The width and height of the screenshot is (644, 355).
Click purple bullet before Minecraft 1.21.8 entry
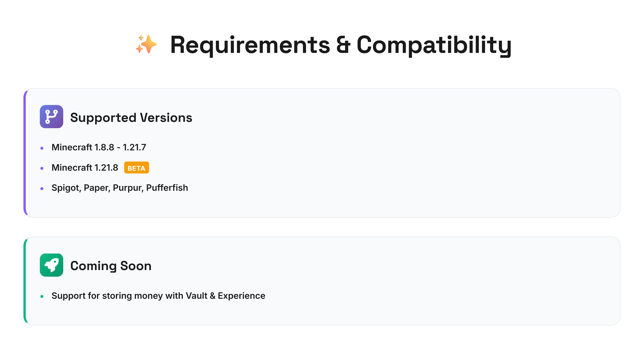(42, 168)
